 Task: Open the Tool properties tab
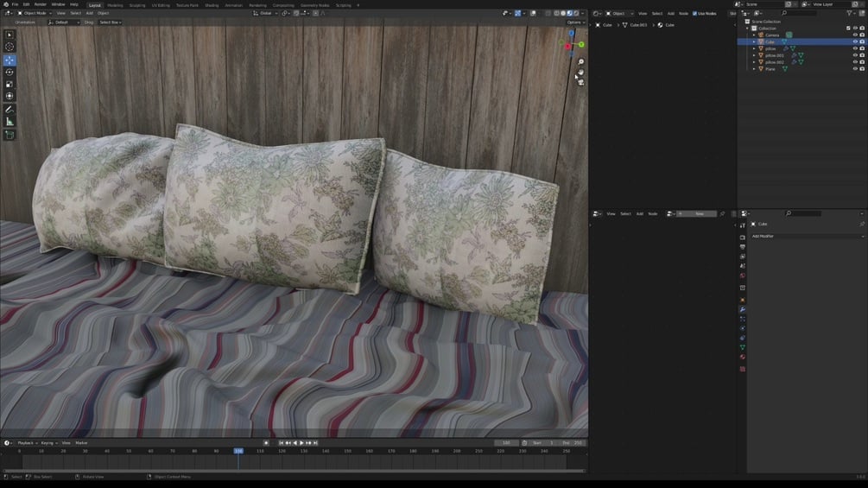pyautogui.click(x=743, y=225)
